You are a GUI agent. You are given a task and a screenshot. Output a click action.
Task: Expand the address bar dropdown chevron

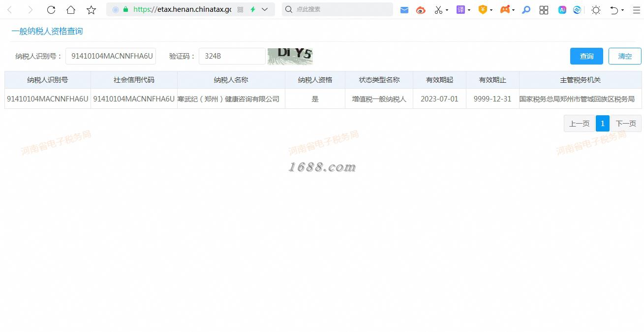265,9
